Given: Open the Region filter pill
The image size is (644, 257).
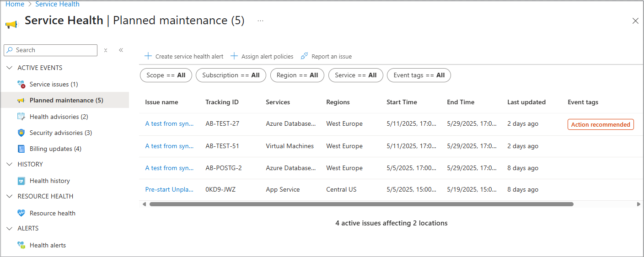Looking at the screenshot, I should [297, 75].
